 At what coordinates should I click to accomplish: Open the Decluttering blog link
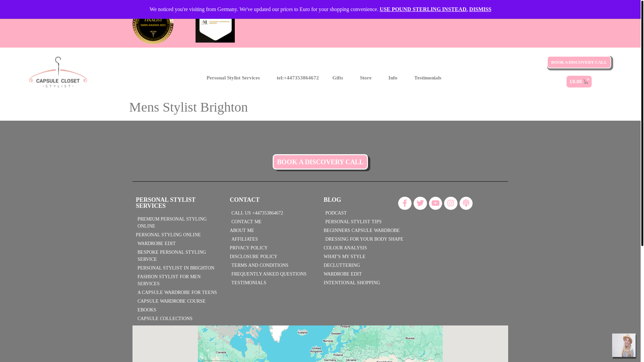coord(342,265)
